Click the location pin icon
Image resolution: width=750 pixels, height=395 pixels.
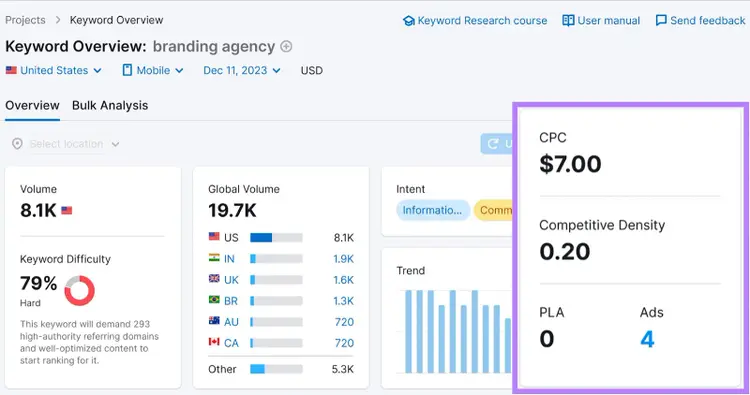click(17, 144)
